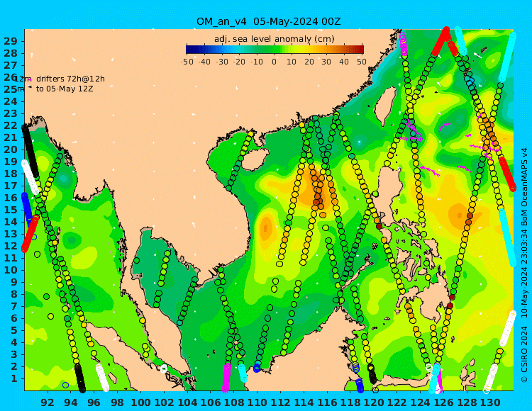The width and height of the screenshot is (532, 411).
Task: Click latitude axis label "18"
Action: pos(10,174)
